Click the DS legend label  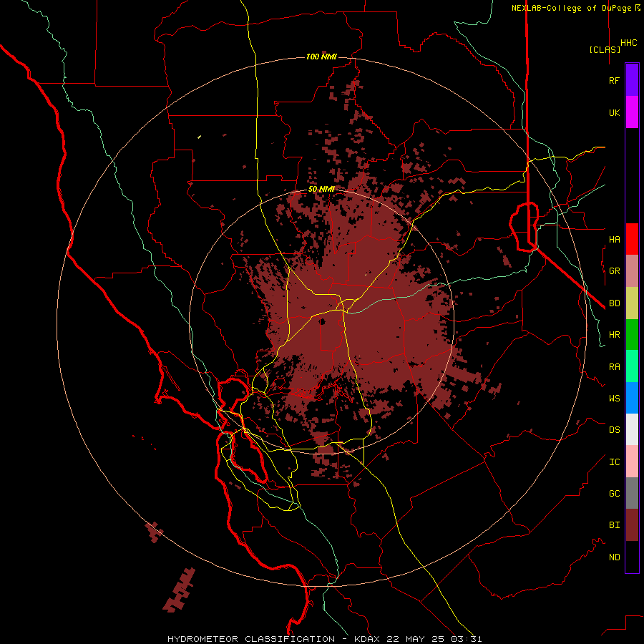[x=614, y=430]
